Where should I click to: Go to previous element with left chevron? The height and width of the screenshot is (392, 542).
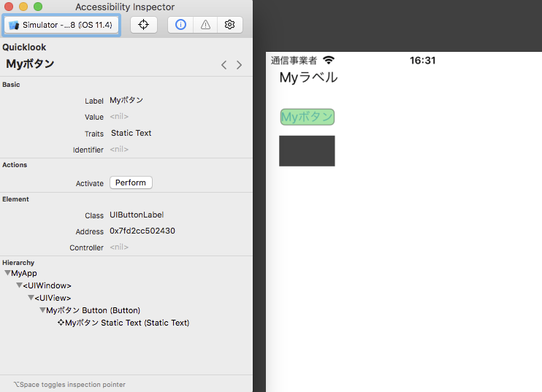224,65
